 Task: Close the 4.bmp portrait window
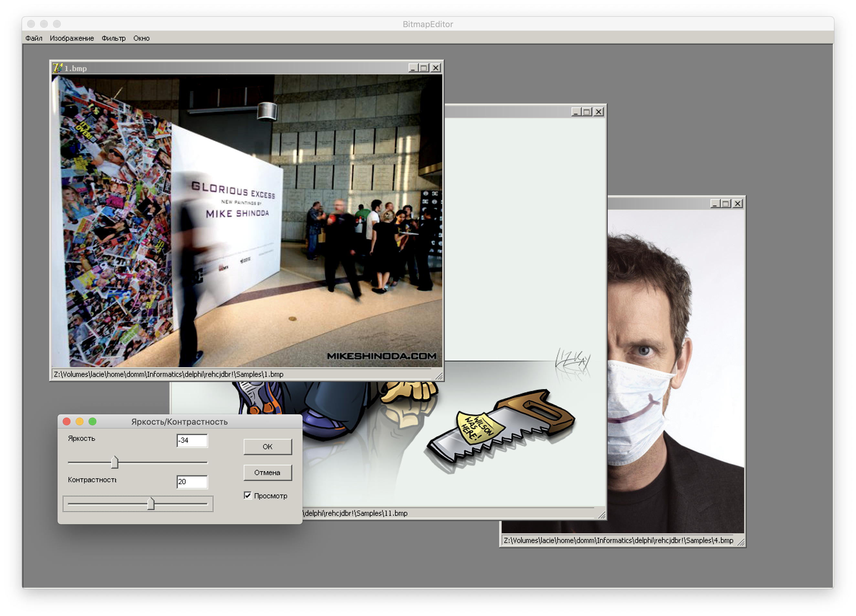pos(737,204)
